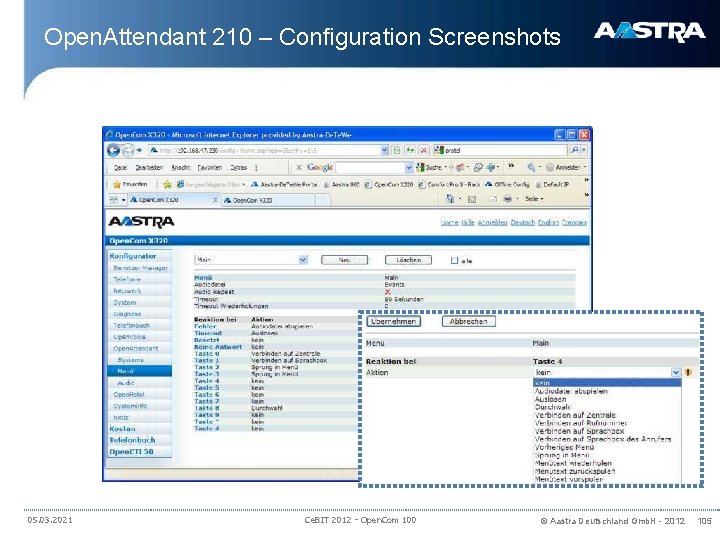Open System in the Konfigurator sidebar
Viewport: 720px width, 540px height.
coord(124,303)
